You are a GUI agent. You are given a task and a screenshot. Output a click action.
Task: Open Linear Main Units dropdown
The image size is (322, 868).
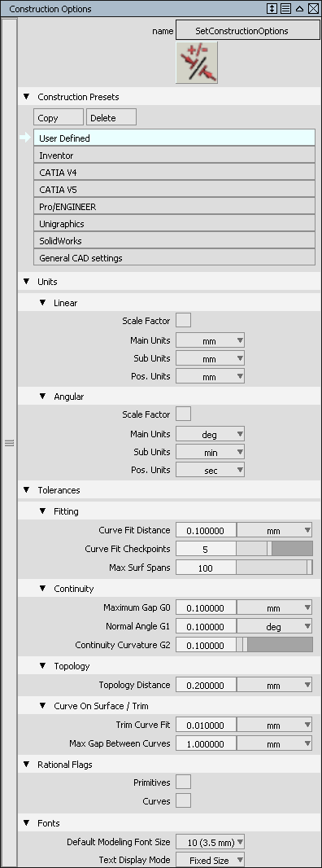point(211,341)
